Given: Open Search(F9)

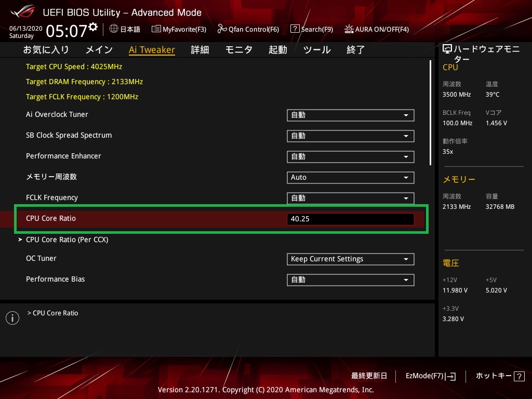Looking at the screenshot, I should [312, 29].
